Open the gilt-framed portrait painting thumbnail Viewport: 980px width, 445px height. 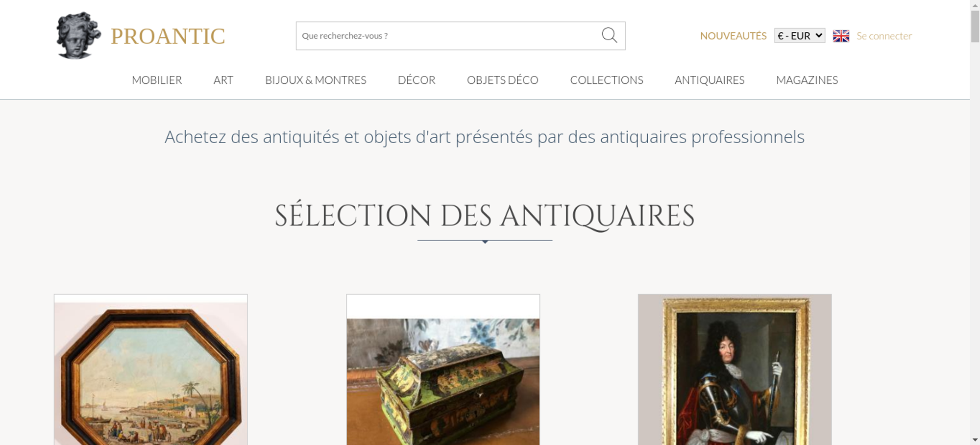tap(735, 370)
